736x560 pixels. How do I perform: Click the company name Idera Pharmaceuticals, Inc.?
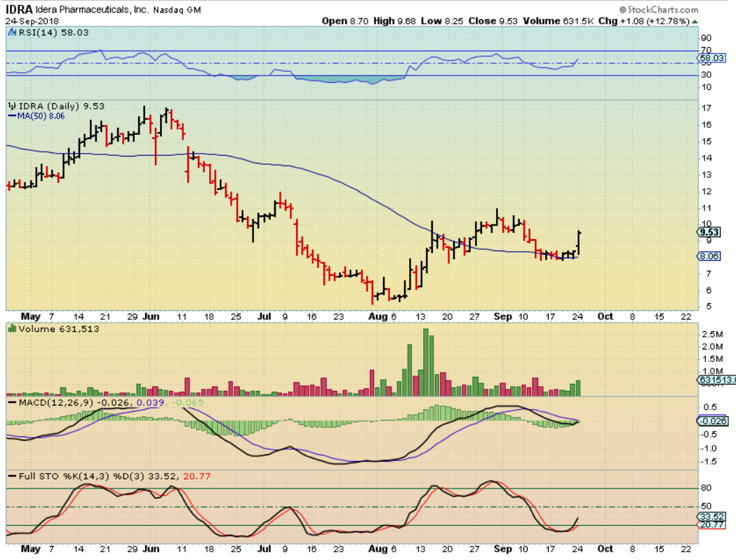93,9
